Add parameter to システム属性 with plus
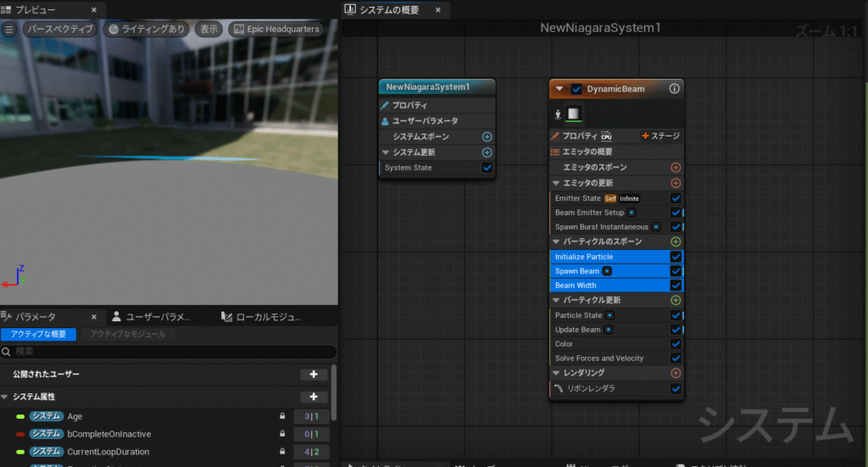The image size is (868, 467). [314, 397]
